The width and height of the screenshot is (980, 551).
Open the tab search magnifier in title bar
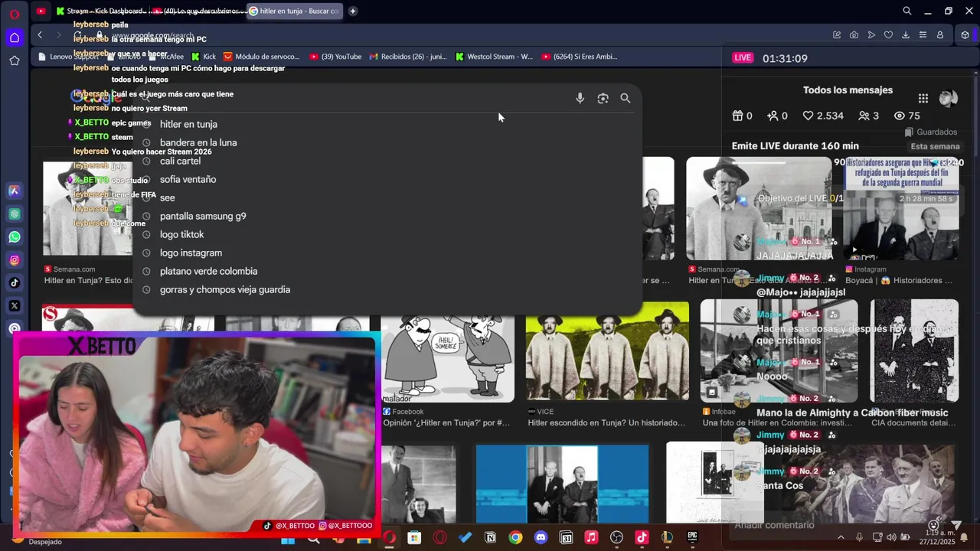(906, 11)
